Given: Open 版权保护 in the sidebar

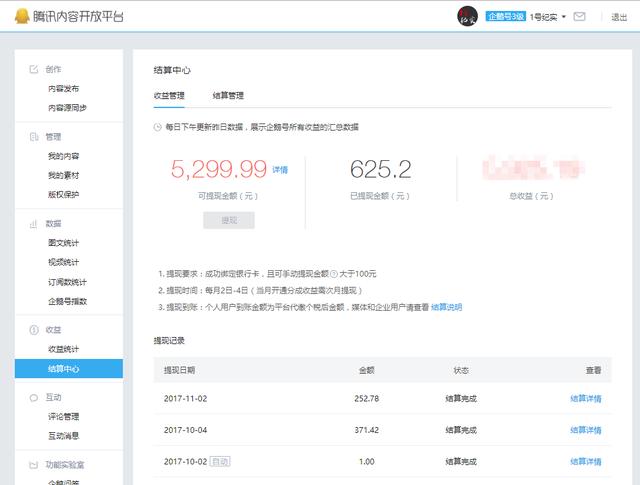Looking at the screenshot, I should (x=63, y=194).
